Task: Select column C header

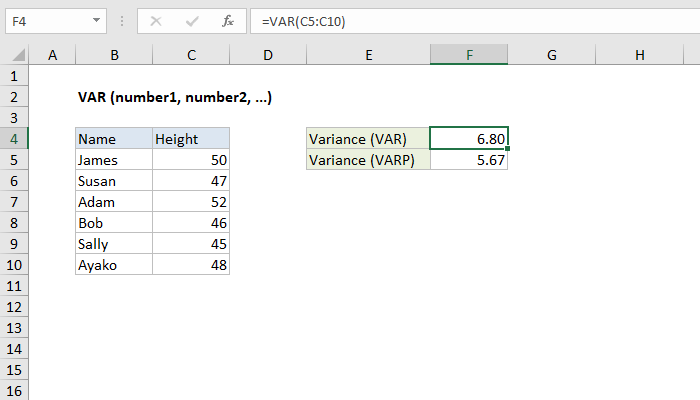Action: coord(191,55)
